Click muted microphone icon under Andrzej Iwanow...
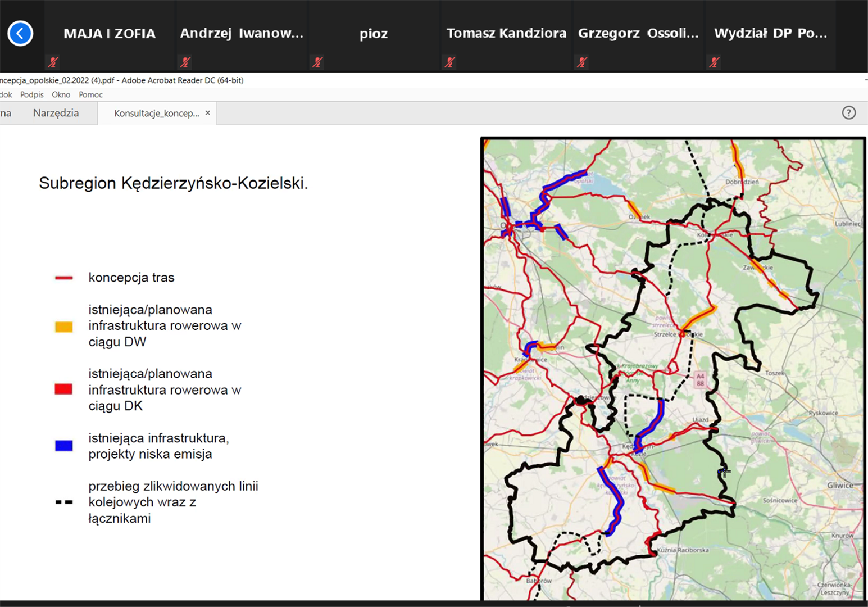Screen dimensions: 868x607 point(185,62)
